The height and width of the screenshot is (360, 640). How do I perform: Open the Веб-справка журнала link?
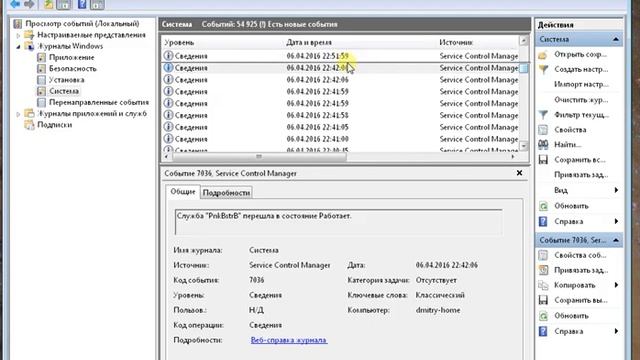[289, 340]
